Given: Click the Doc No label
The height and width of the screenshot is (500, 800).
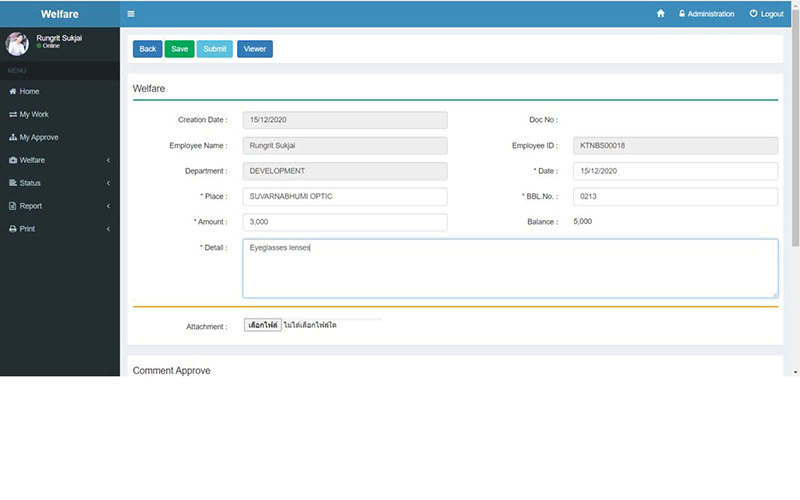Looking at the screenshot, I should pos(543,120).
